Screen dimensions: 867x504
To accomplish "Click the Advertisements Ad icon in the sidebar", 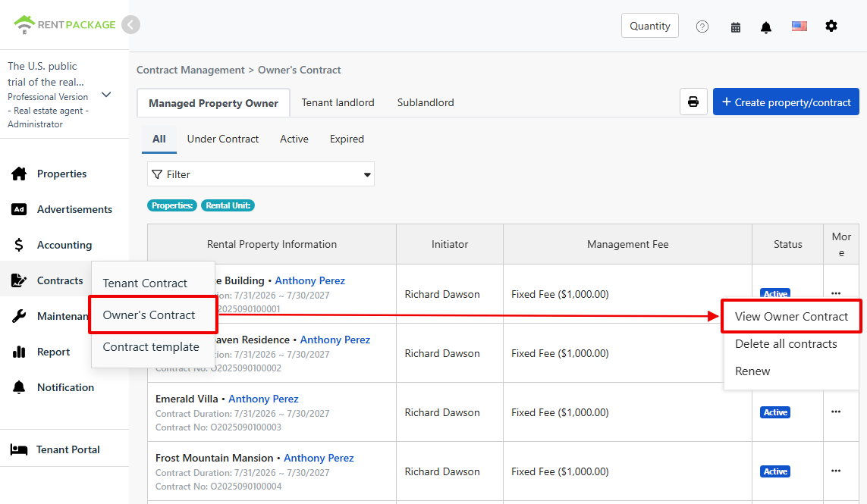I will (19, 209).
